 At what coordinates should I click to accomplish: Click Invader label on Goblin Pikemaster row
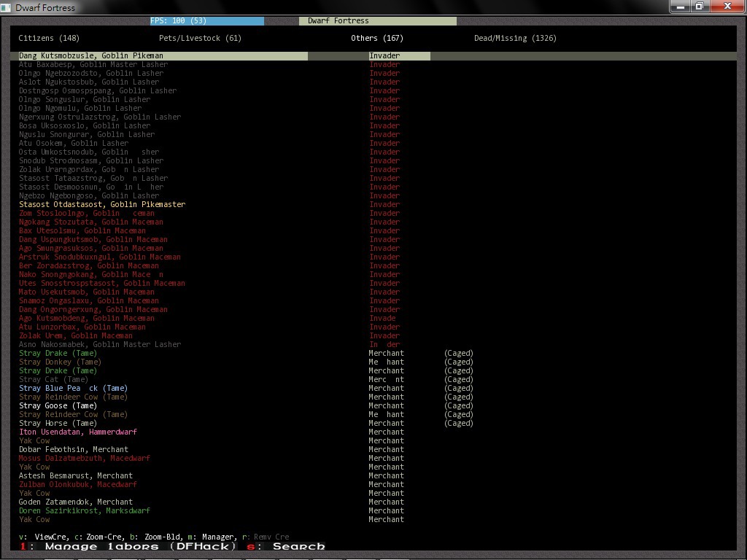pos(384,204)
